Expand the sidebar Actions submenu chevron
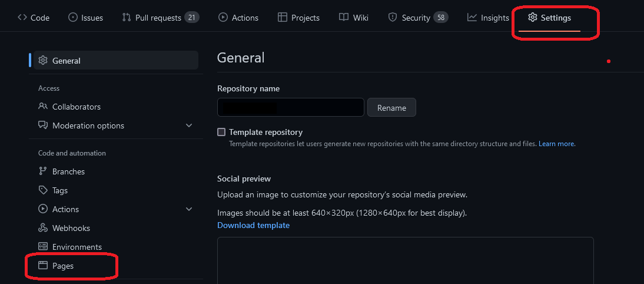This screenshot has height=284, width=644. tap(189, 209)
